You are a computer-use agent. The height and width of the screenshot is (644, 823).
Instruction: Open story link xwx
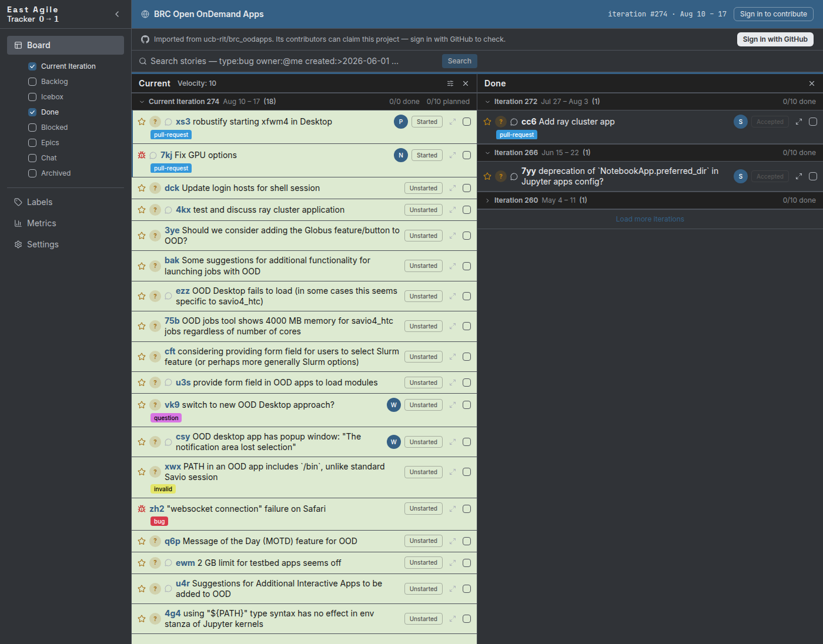[x=173, y=467]
